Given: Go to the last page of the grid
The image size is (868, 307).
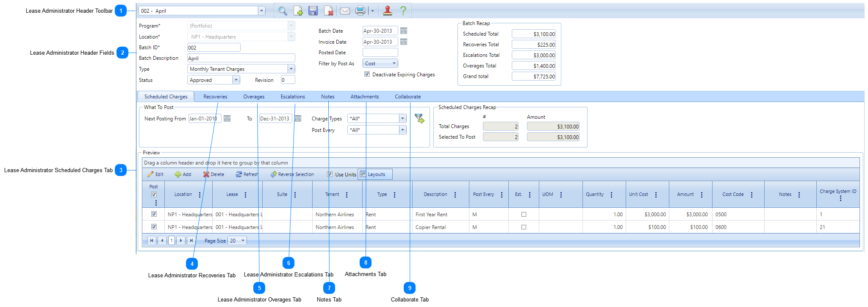Looking at the screenshot, I should point(191,240).
